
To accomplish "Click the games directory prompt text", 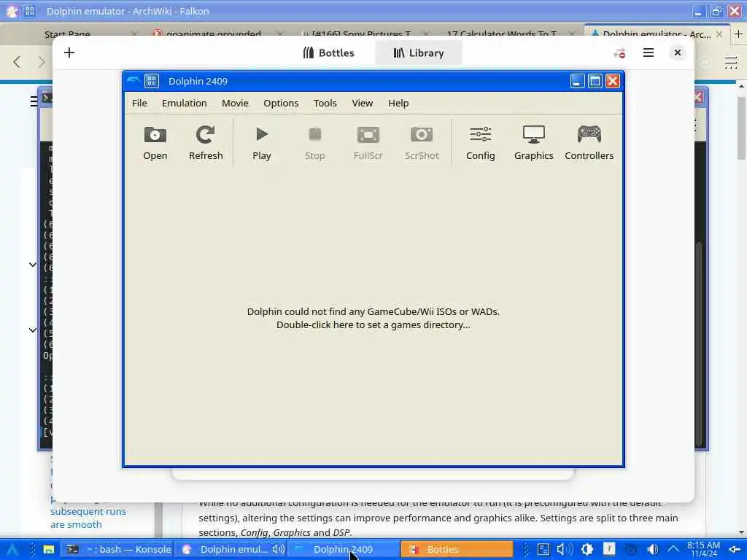I will tap(373, 318).
